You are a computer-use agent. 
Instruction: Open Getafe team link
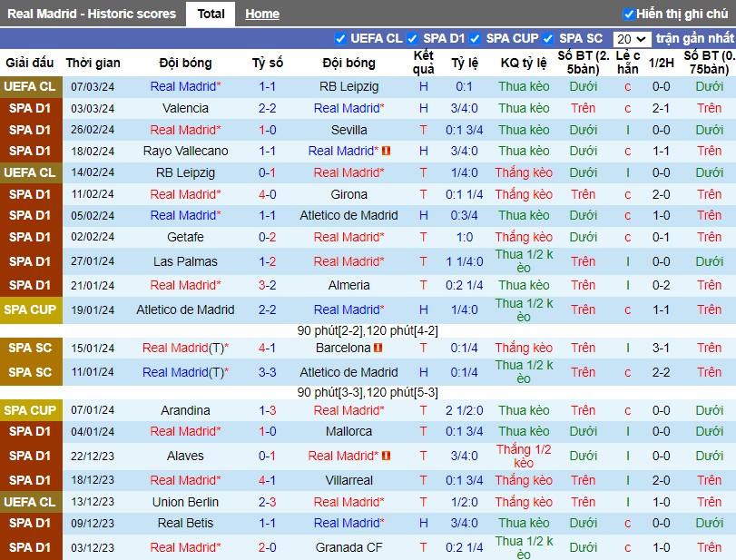tap(185, 237)
